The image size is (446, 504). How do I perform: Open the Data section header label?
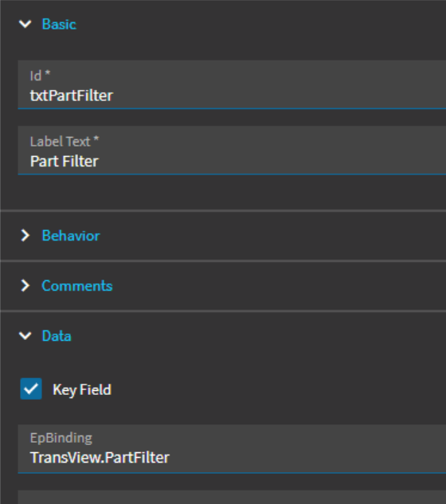click(57, 336)
